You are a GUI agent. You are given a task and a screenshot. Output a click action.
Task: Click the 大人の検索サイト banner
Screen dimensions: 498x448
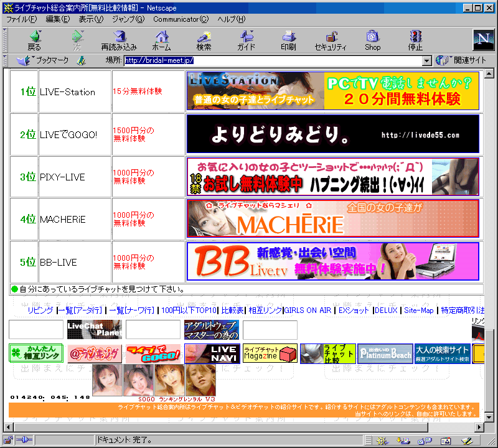click(443, 353)
